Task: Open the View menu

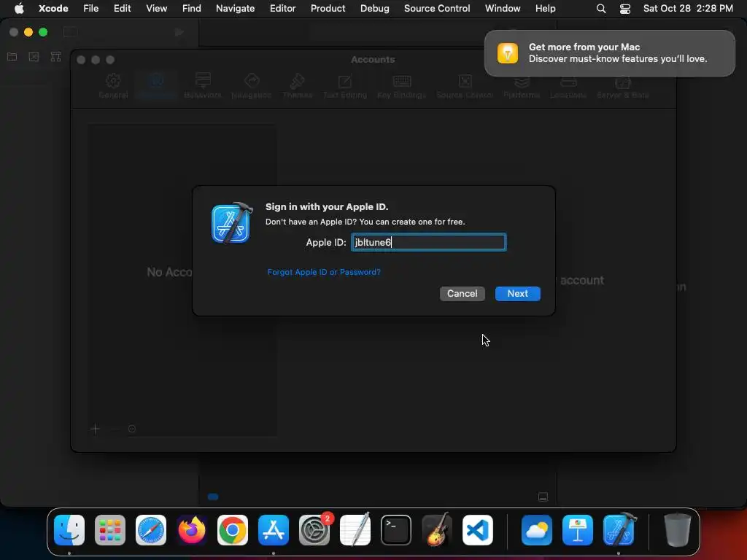Action: [156, 8]
